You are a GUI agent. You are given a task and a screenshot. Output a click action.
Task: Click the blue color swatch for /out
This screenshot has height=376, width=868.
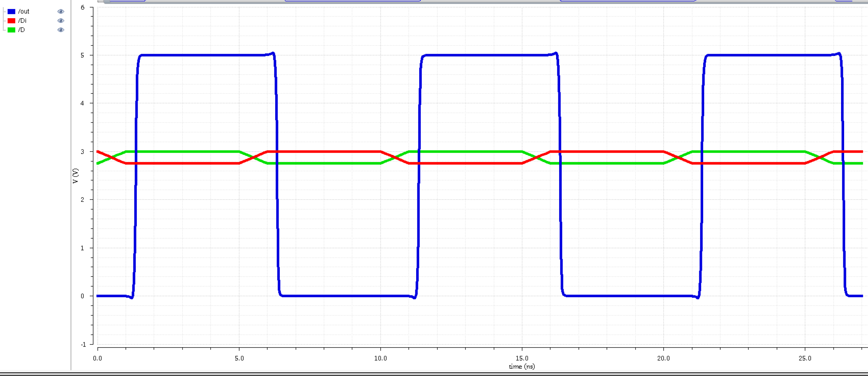(11, 11)
